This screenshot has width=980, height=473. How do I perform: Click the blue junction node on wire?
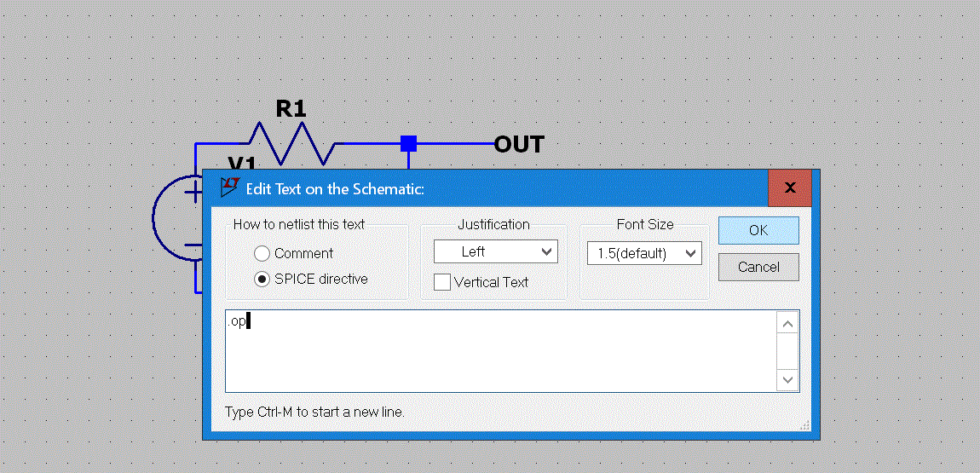point(409,143)
